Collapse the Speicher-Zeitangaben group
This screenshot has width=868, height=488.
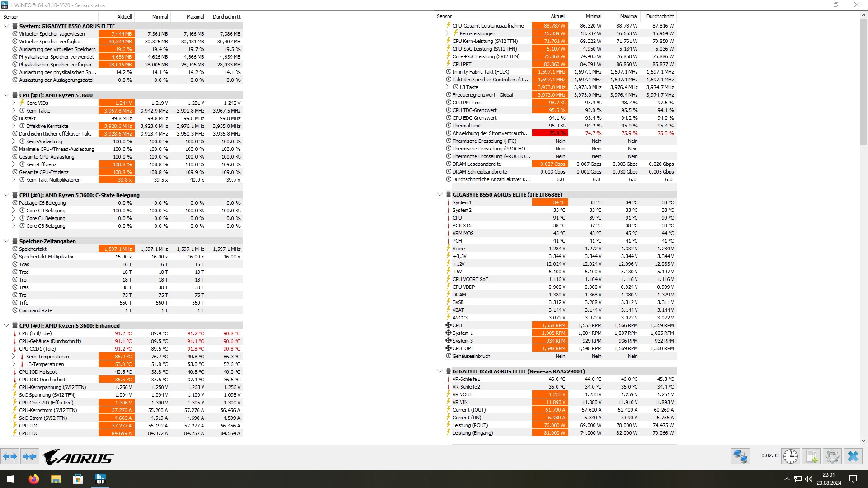point(6,241)
